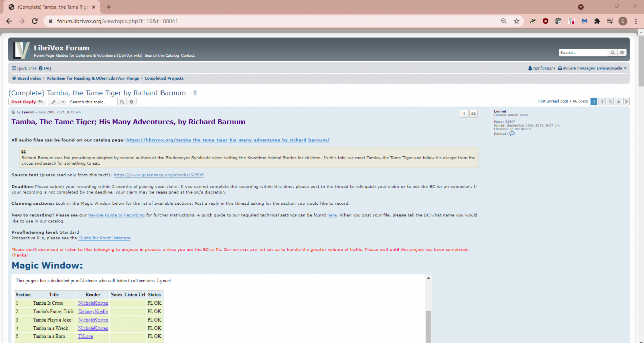Open advanced topic search gear

(x=132, y=102)
